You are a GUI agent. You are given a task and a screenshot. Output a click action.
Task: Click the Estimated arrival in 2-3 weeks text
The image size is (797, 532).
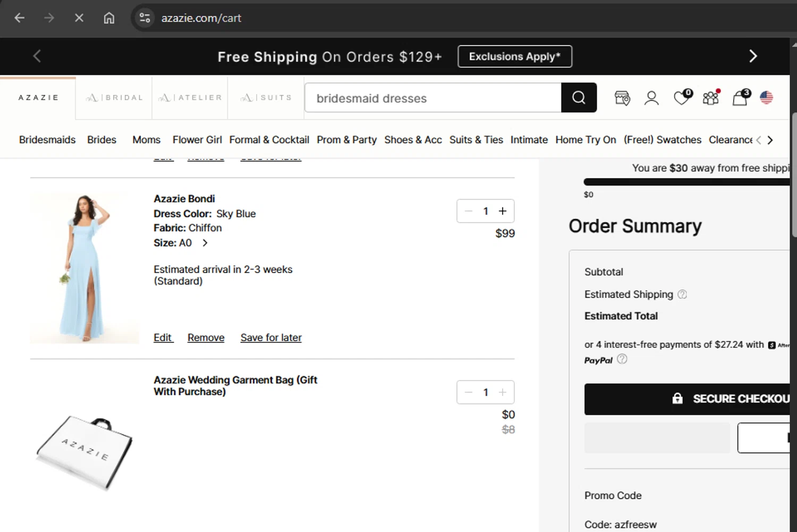[x=223, y=275]
